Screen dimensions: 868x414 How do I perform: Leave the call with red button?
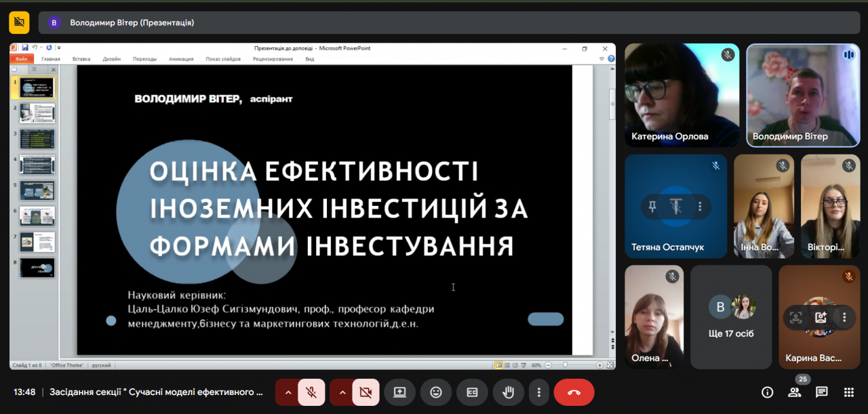(574, 392)
